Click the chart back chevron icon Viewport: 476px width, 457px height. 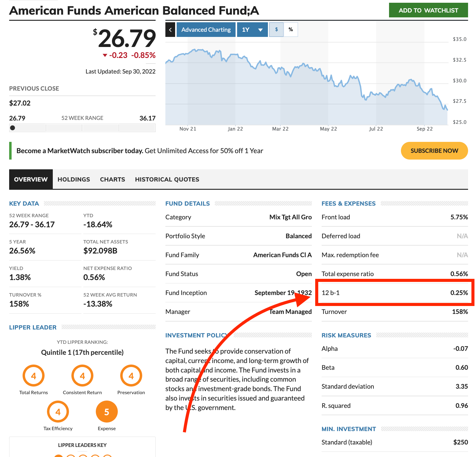[x=170, y=30]
